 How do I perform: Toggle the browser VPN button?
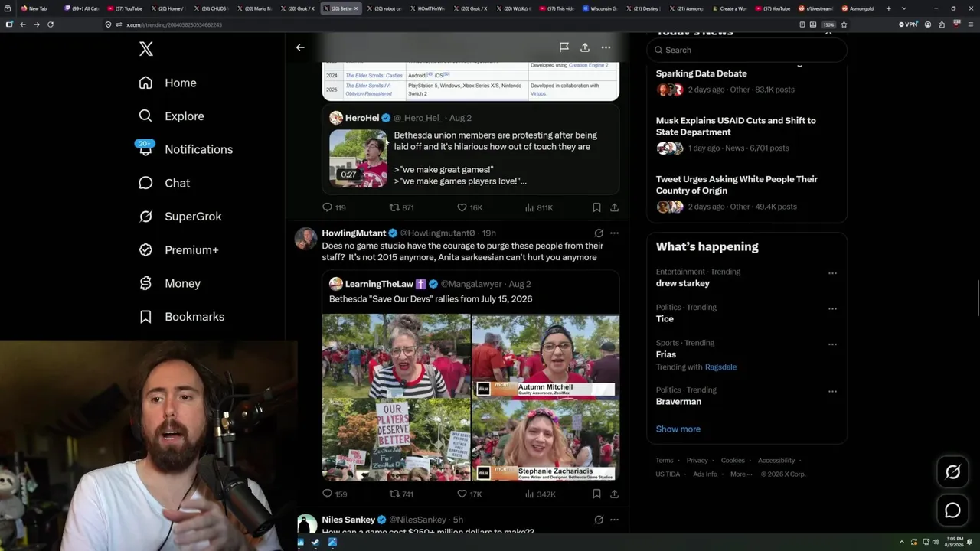[x=908, y=24]
